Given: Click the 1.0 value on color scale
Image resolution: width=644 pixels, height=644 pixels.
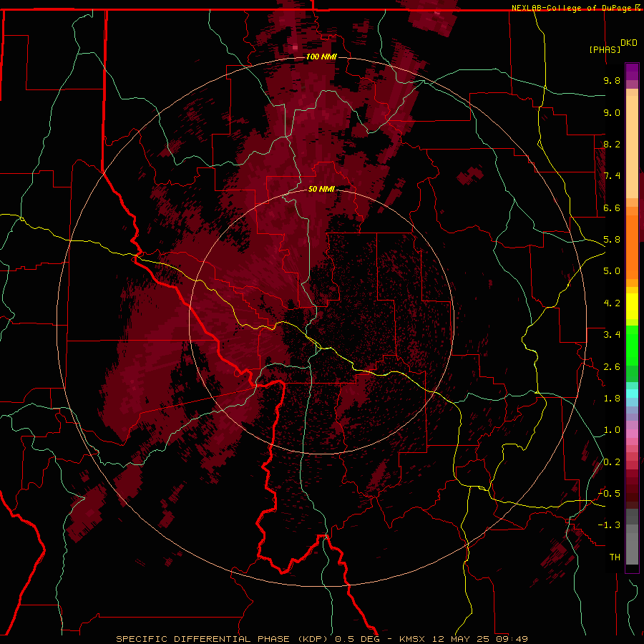Looking at the screenshot, I should point(612,430).
